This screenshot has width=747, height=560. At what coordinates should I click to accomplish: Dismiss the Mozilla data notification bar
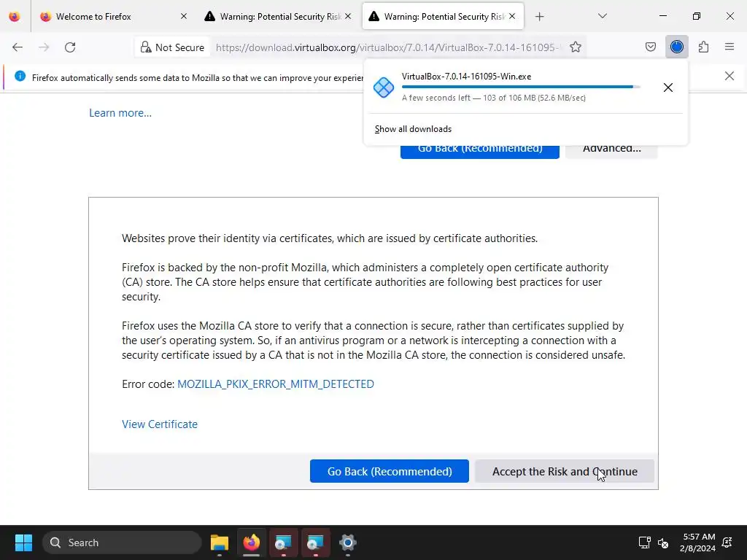tap(729, 76)
